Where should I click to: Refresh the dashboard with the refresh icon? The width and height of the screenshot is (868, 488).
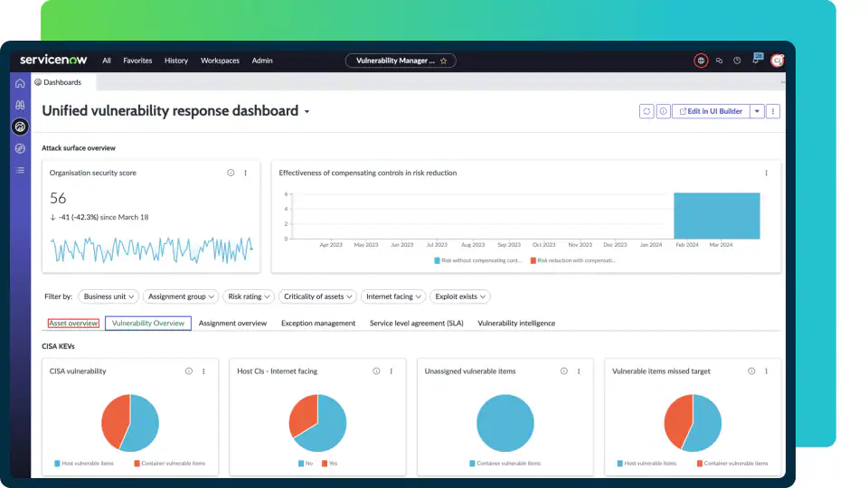tap(646, 111)
